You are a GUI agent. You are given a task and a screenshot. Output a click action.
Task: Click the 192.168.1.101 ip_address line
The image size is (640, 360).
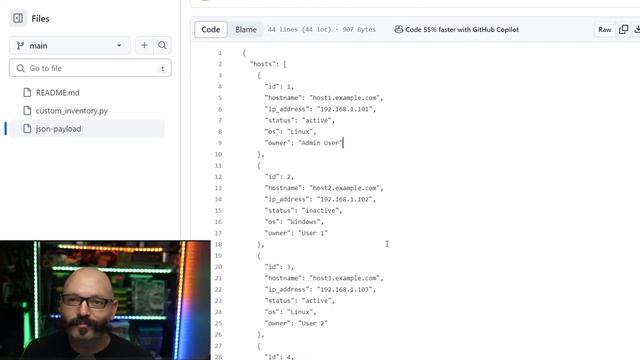click(x=320, y=109)
